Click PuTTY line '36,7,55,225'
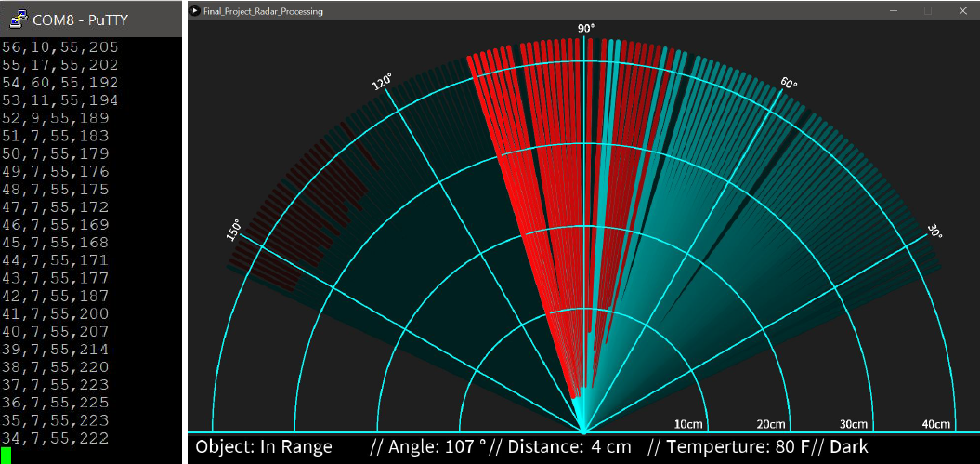Viewport: 980px width, 464px height. (x=56, y=402)
